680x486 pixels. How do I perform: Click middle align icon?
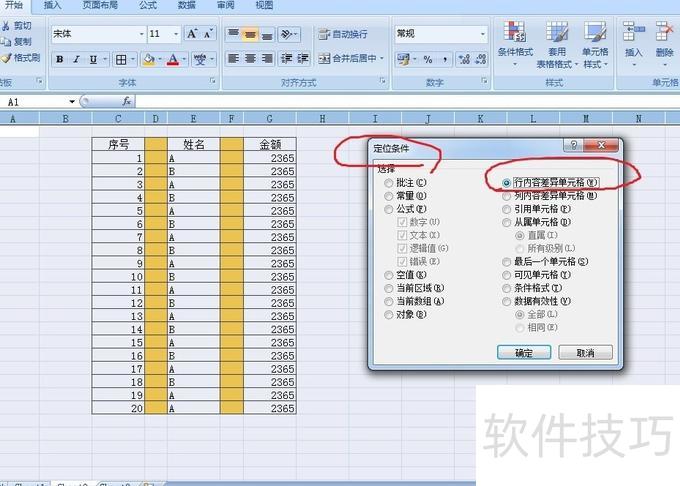pyautogui.click(x=250, y=34)
